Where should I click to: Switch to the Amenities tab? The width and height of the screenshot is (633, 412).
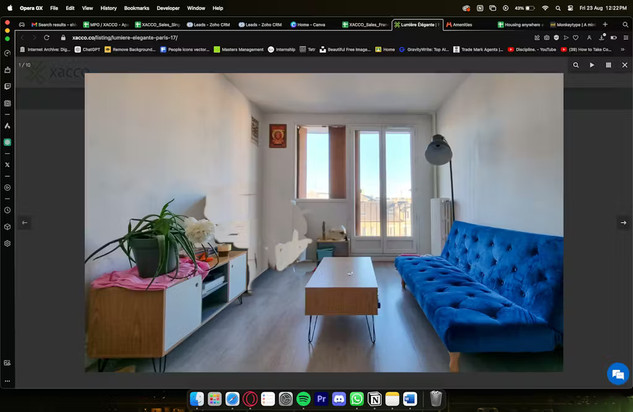pyautogui.click(x=461, y=24)
